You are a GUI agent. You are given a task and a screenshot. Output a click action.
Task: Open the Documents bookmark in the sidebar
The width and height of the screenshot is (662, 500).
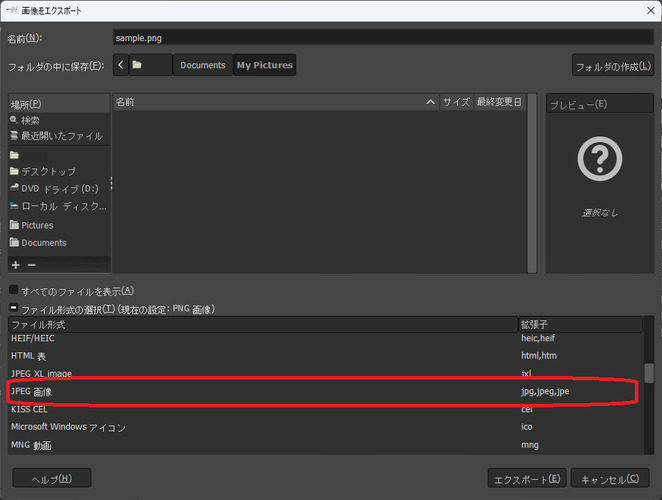59,243
